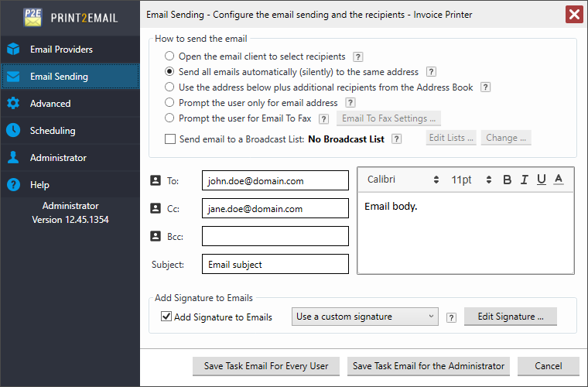The height and width of the screenshot is (387, 588).
Task: Open the font color picker in editor
Action: (x=559, y=180)
